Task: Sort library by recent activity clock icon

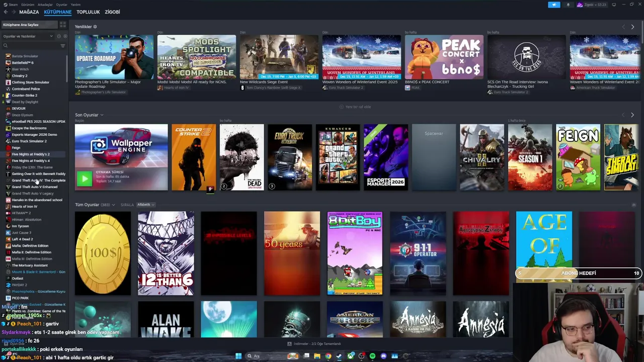Action: pyautogui.click(x=58, y=36)
